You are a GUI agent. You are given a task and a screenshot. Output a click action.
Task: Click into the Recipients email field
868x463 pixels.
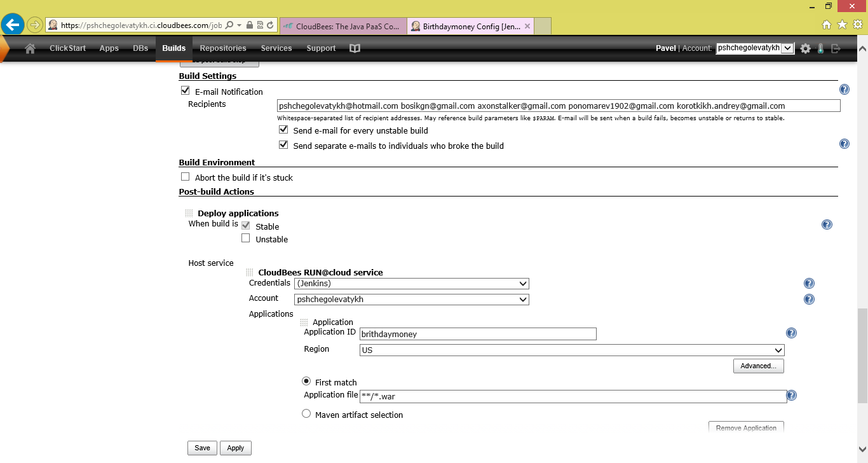click(x=558, y=106)
